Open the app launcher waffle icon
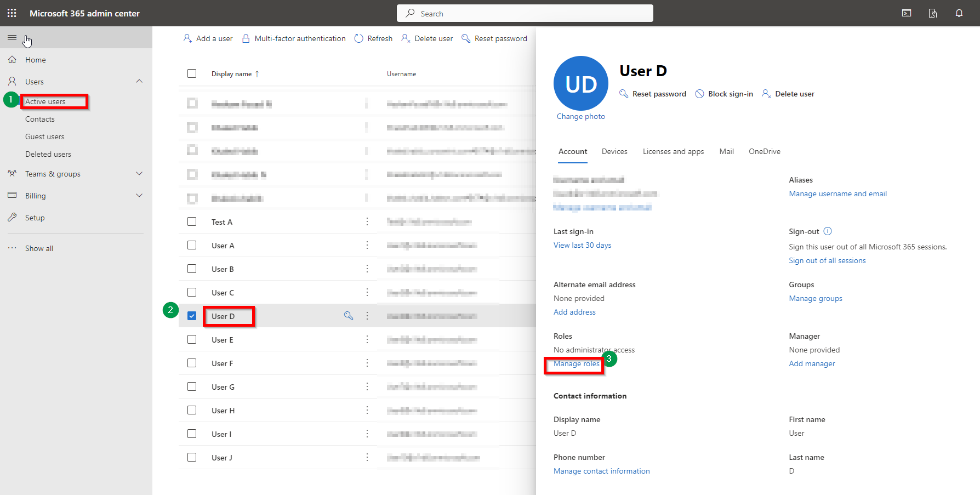The height and width of the screenshot is (495, 980). 12,13
